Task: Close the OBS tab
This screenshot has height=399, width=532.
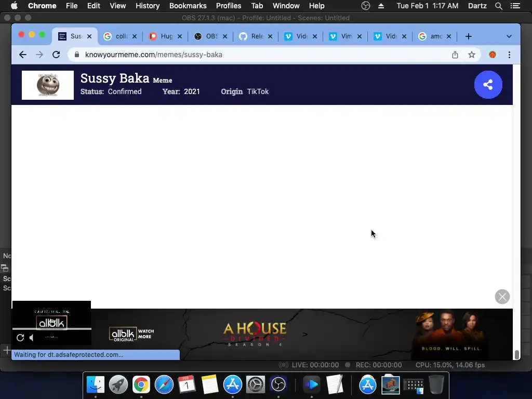Action: [x=225, y=36]
